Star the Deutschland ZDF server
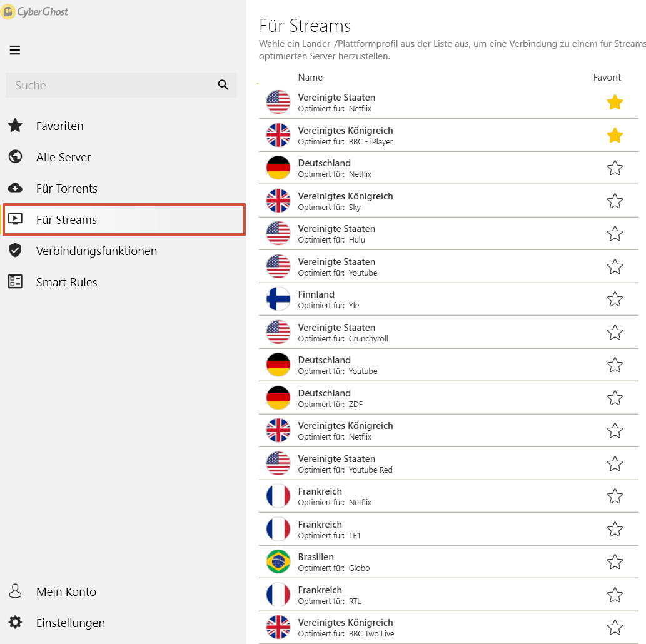 click(615, 398)
